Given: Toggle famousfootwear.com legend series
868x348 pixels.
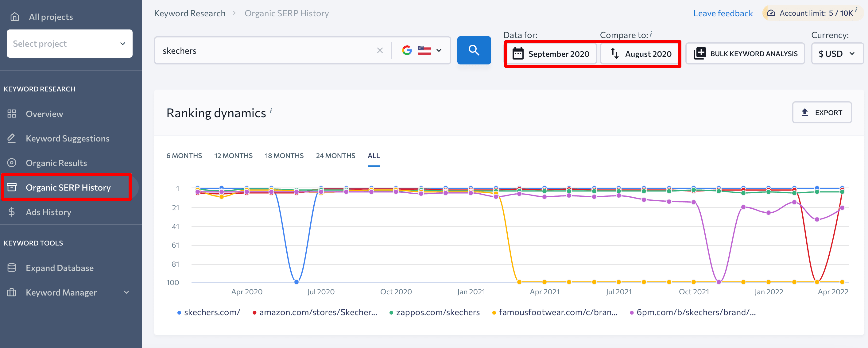Looking at the screenshot, I should [555, 312].
